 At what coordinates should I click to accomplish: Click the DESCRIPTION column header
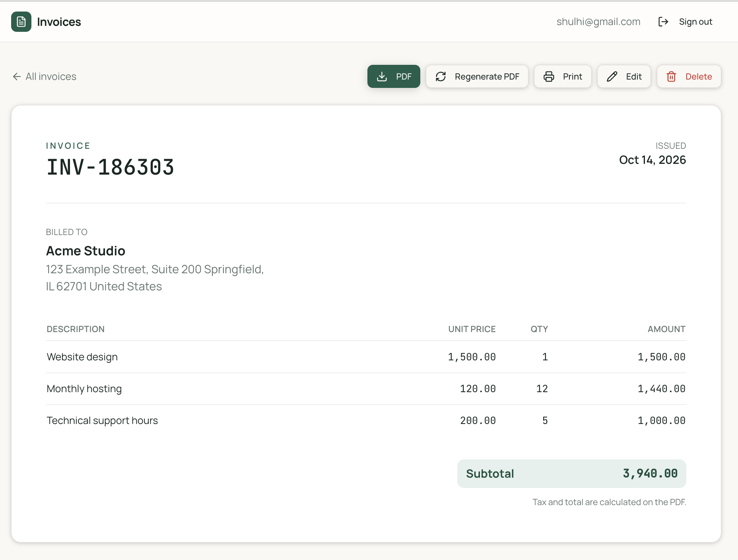[x=76, y=329]
